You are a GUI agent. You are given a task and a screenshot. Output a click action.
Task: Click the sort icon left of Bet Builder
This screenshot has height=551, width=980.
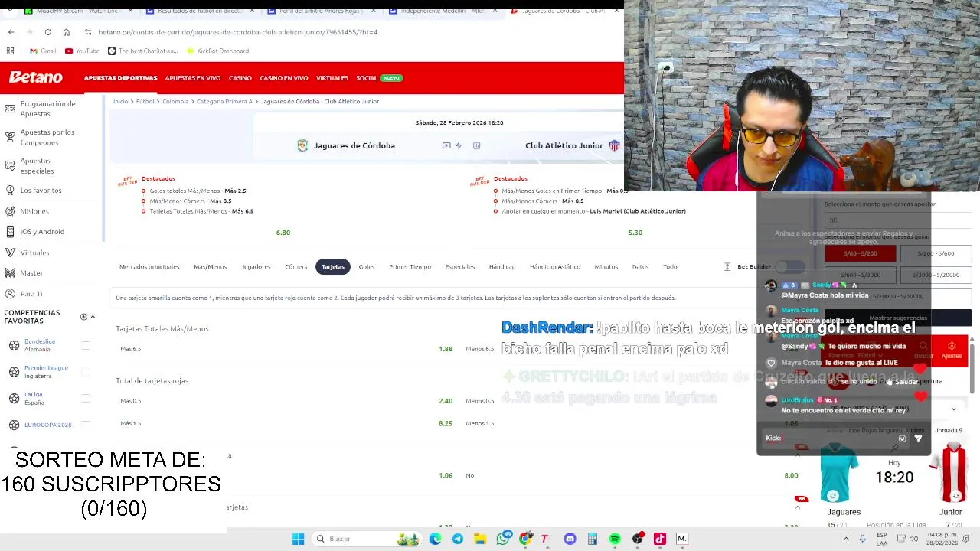click(727, 266)
